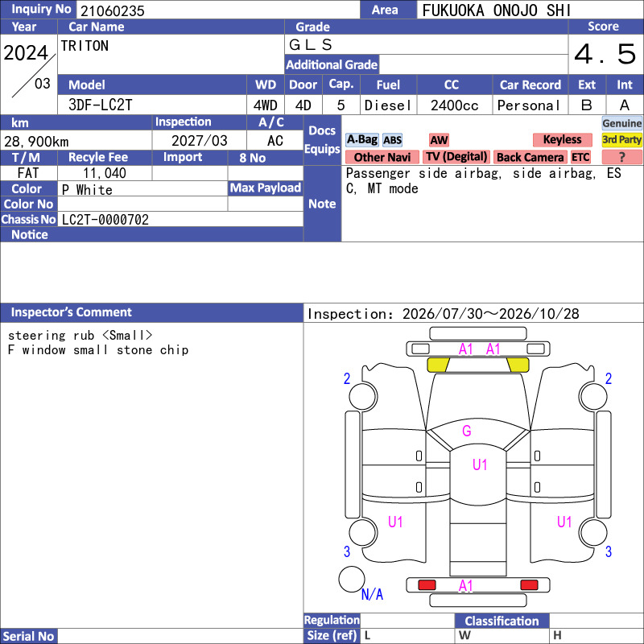This screenshot has height=644, width=644.
Task: Click the ETC equipment badge
Action: 580,157
